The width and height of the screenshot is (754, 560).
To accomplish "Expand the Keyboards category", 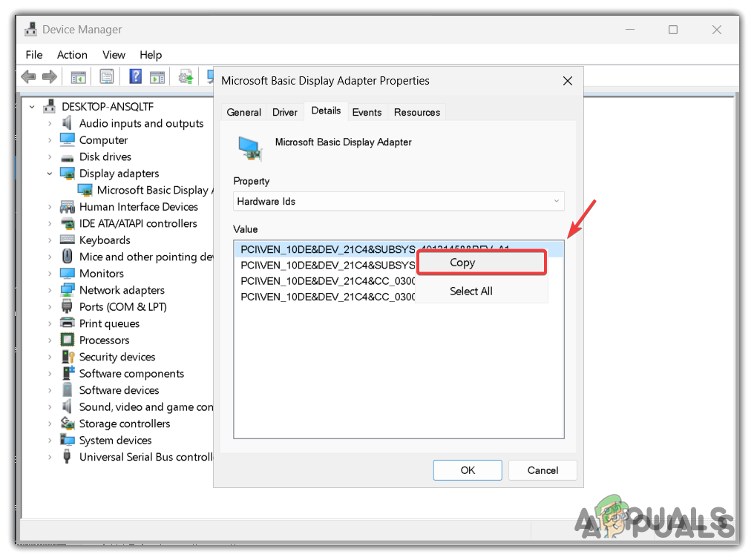I will pos(50,240).
